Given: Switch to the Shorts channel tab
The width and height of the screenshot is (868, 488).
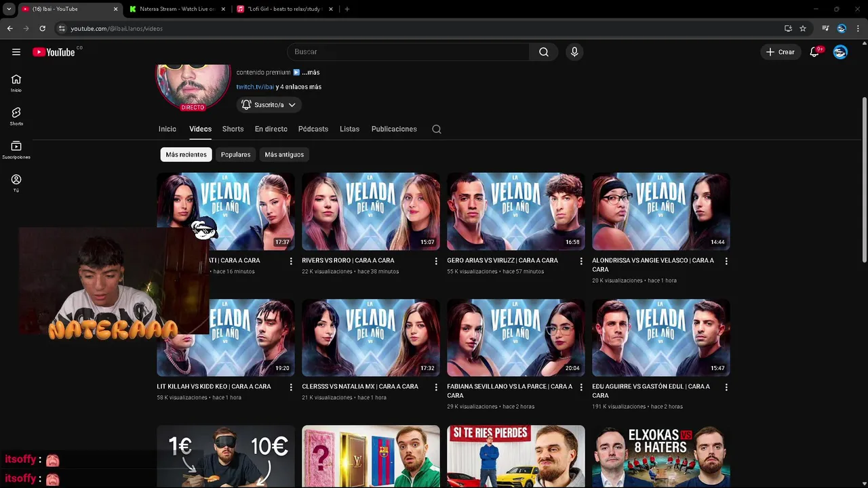Looking at the screenshot, I should click(233, 129).
